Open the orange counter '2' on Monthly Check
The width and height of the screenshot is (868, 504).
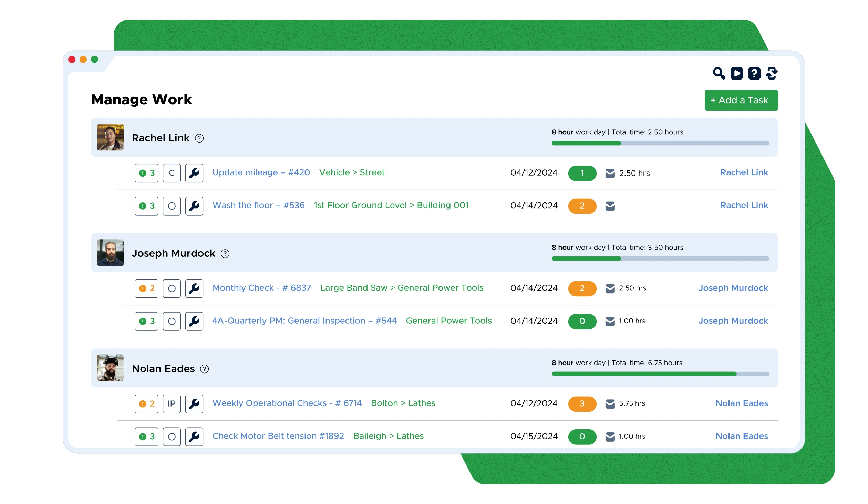582,288
